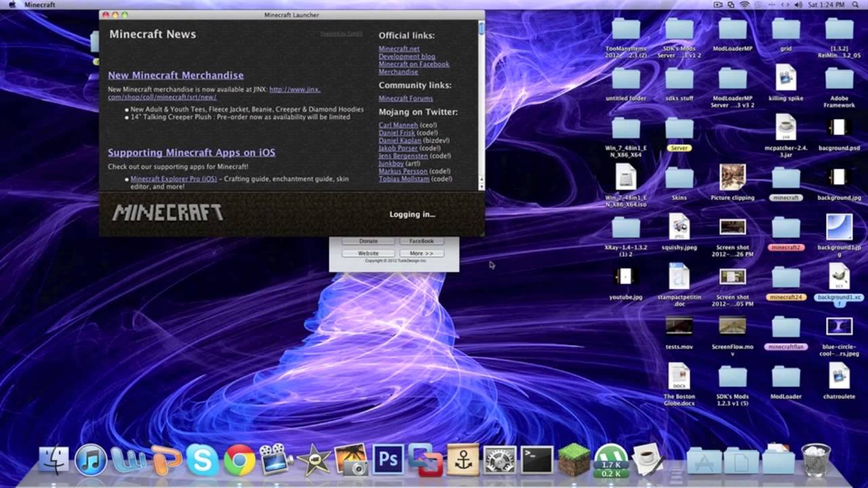This screenshot has width=868, height=488.
Task: Click the More >> button
Action: (421, 253)
